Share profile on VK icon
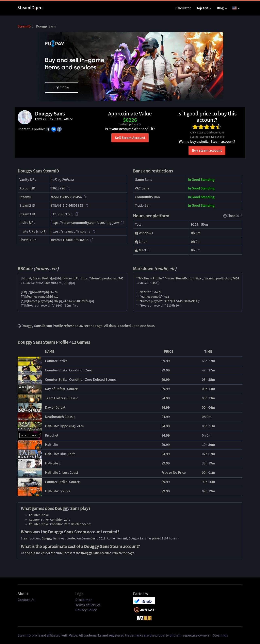 click(x=54, y=129)
